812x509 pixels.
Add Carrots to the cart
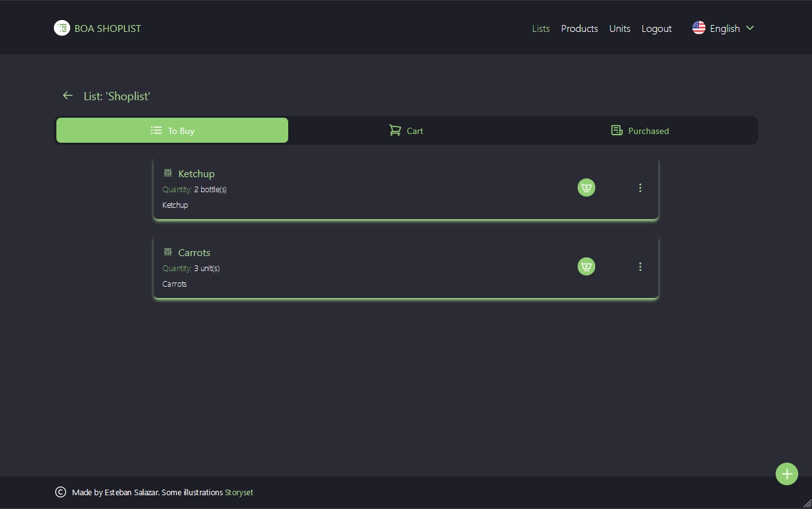(586, 267)
